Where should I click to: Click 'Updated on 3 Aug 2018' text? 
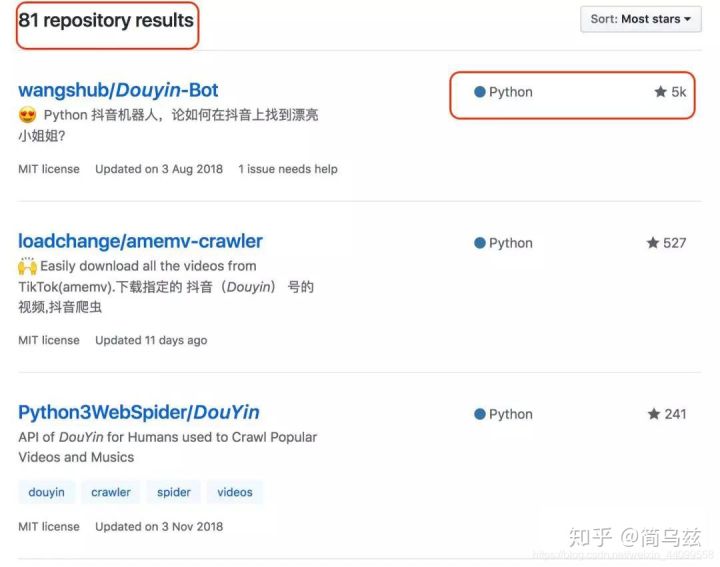(x=159, y=169)
